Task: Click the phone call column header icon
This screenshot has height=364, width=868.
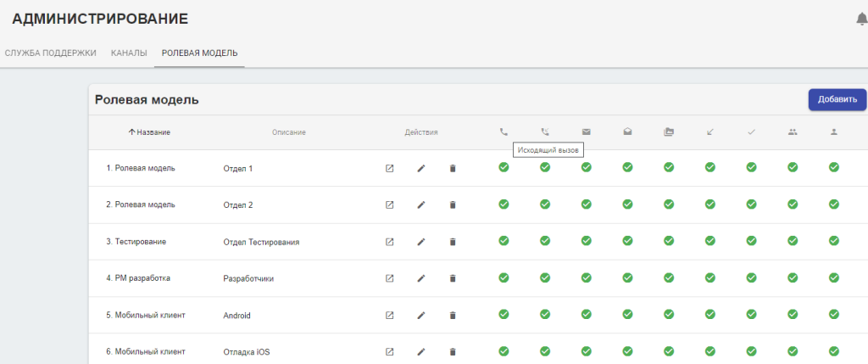Action: click(x=504, y=132)
